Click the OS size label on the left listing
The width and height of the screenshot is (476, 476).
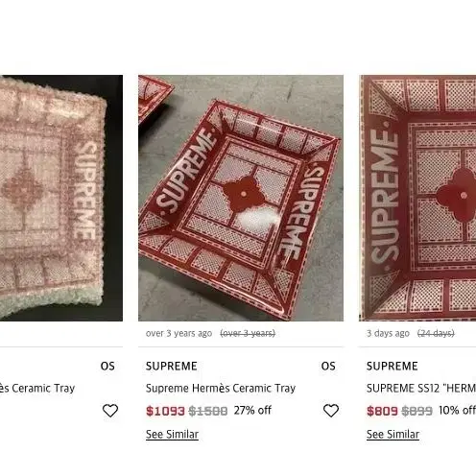coord(107,366)
